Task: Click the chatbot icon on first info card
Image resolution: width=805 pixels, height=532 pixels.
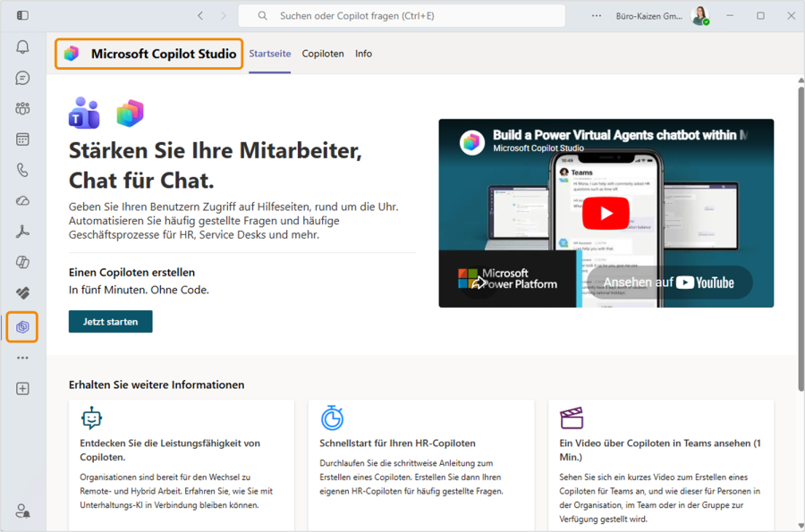Action: (91, 418)
